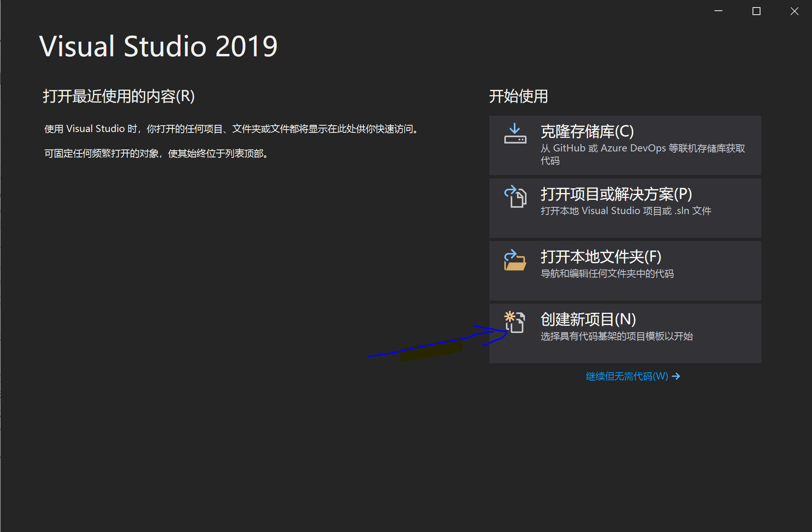812x532 pixels.
Task: Click the description under 克隆存储库
Action: 643,154
